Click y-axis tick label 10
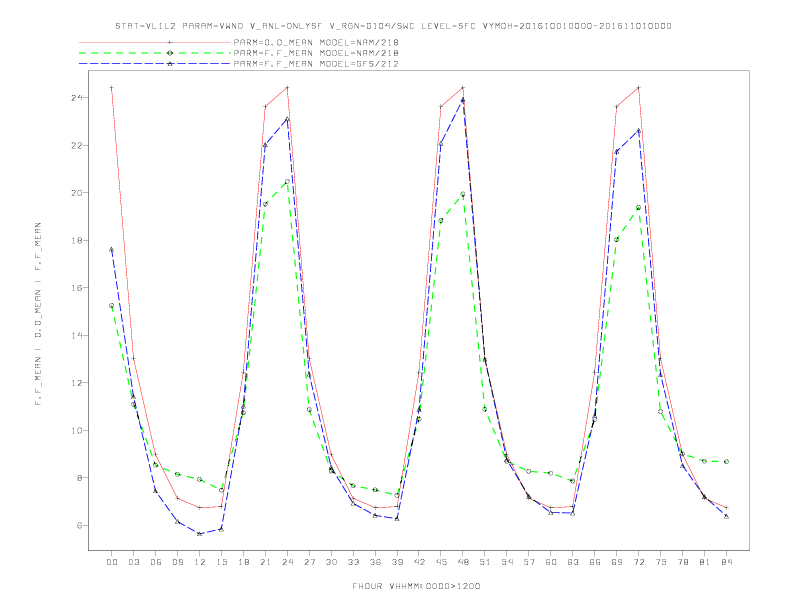The height and width of the screenshot is (612, 792). (x=77, y=431)
